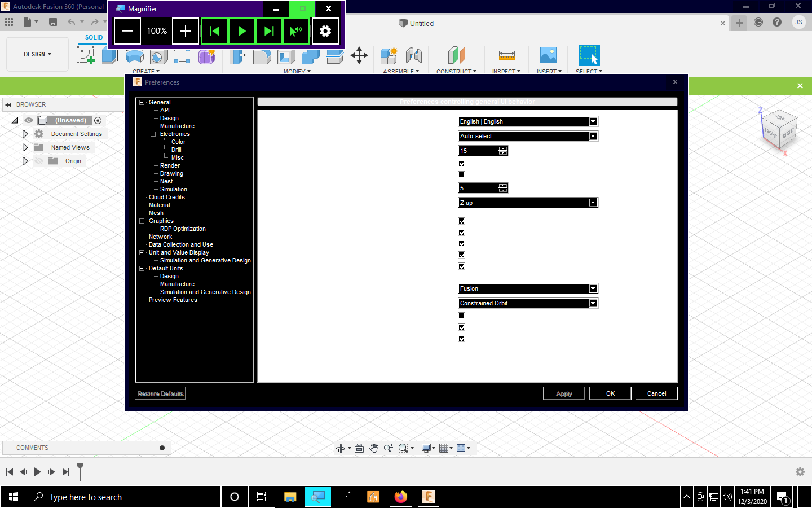Toggle the checkbox below the Constrained Orbit dropdown
Image resolution: width=812 pixels, height=508 pixels.
462,316
